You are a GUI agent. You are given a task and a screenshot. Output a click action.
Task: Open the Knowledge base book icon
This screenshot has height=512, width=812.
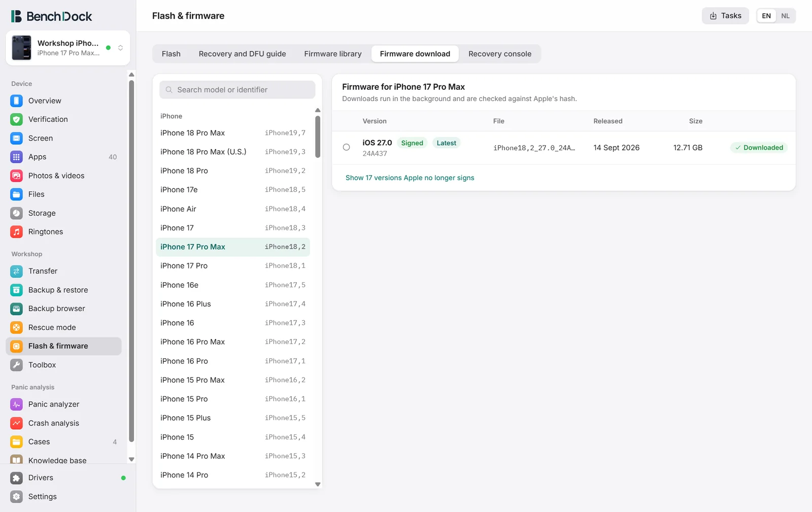click(17, 459)
